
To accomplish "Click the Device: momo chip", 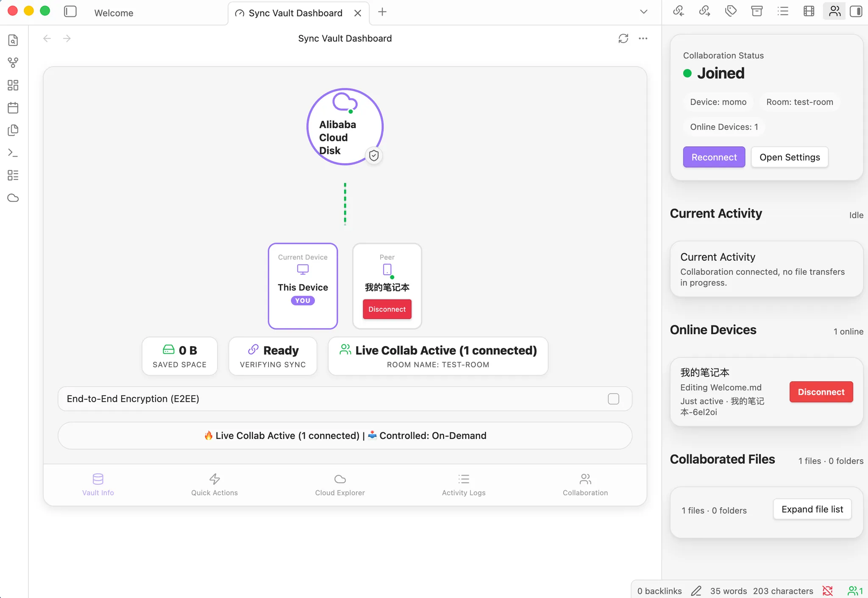I will pyautogui.click(x=718, y=102).
